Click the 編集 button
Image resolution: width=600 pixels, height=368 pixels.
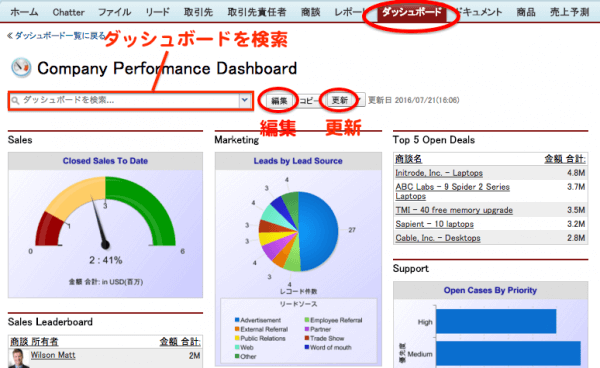279,101
